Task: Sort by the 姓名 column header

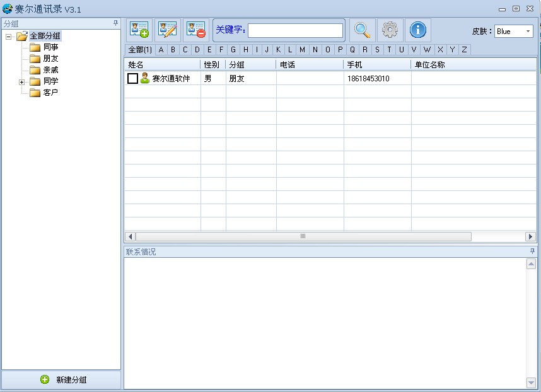Action: (162, 64)
